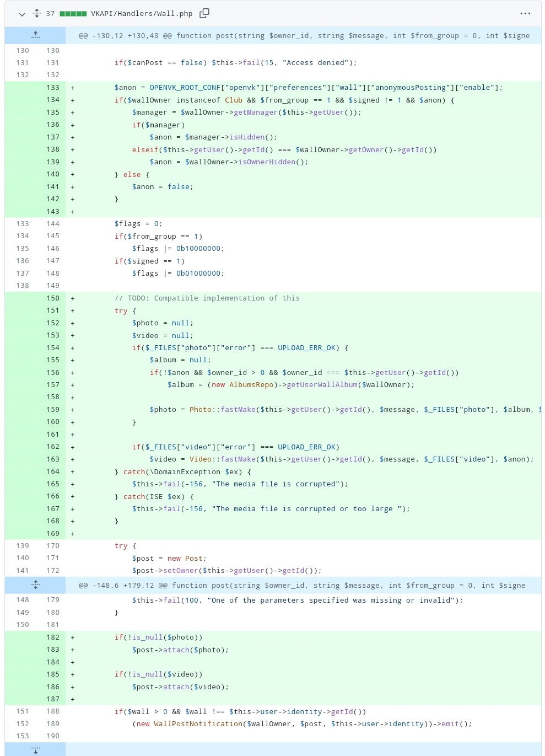The width and height of the screenshot is (545, 756).
Task: Select line number 139 beside isOwnerHidden()
Action: pos(53,162)
